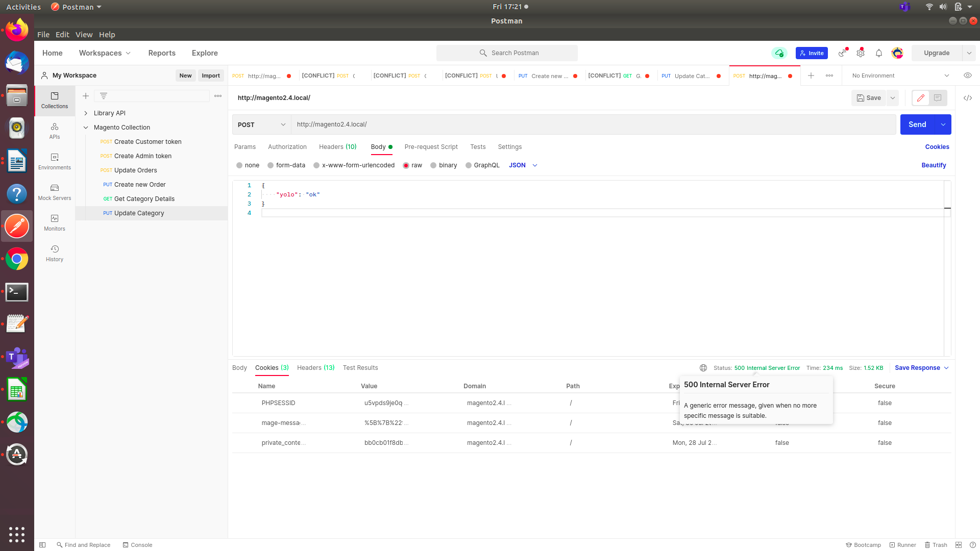This screenshot has height=551, width=980.
Task: Open the Save Response dropdown
Action: [x=921, y=368]
